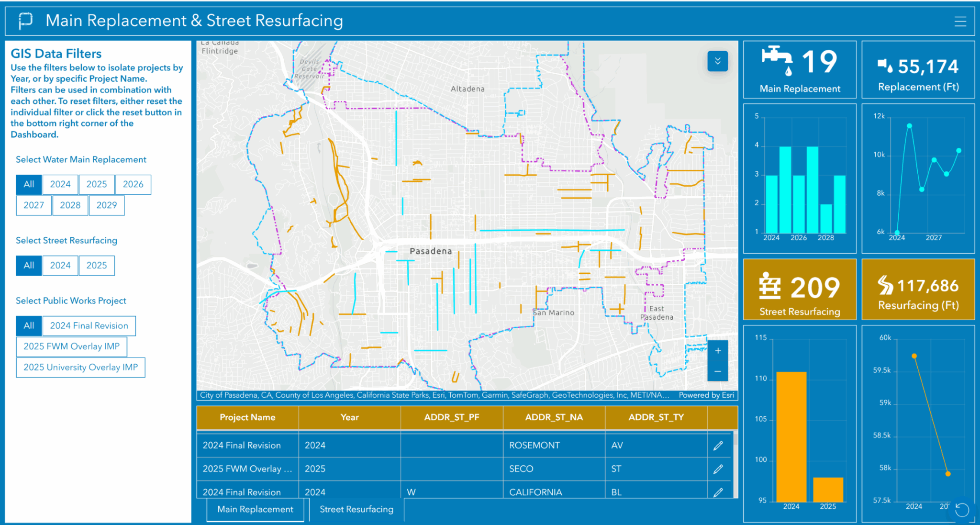Switch to the Main Replacement tab
This screenshot has width=980, height=525.
255,509
